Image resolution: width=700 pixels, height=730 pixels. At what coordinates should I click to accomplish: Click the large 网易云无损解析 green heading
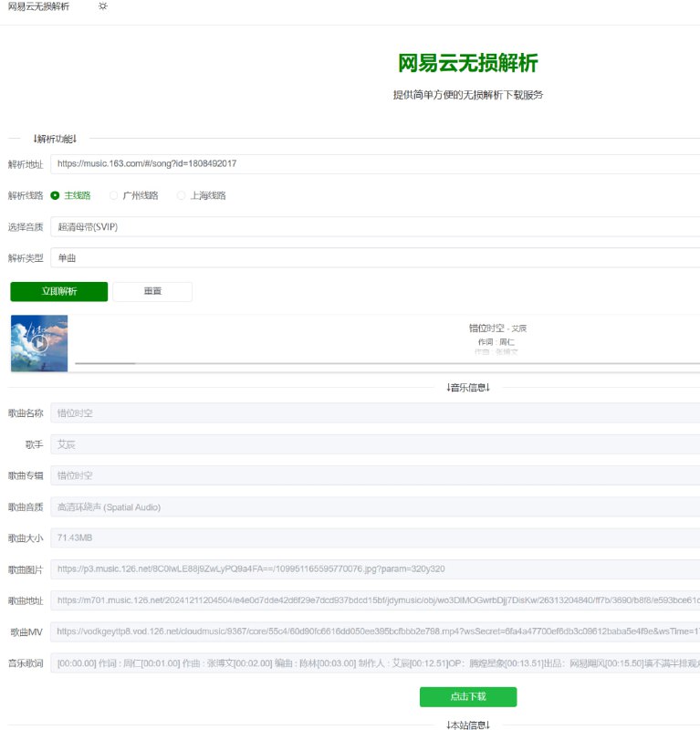(468, 63)
